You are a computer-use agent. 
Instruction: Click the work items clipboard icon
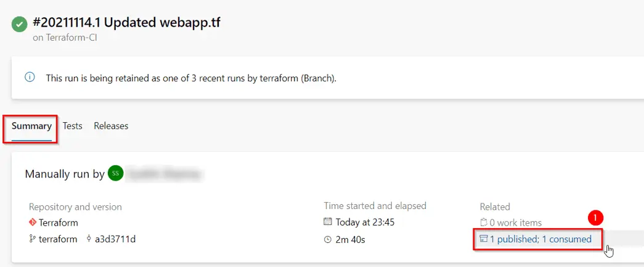[484, 223]
